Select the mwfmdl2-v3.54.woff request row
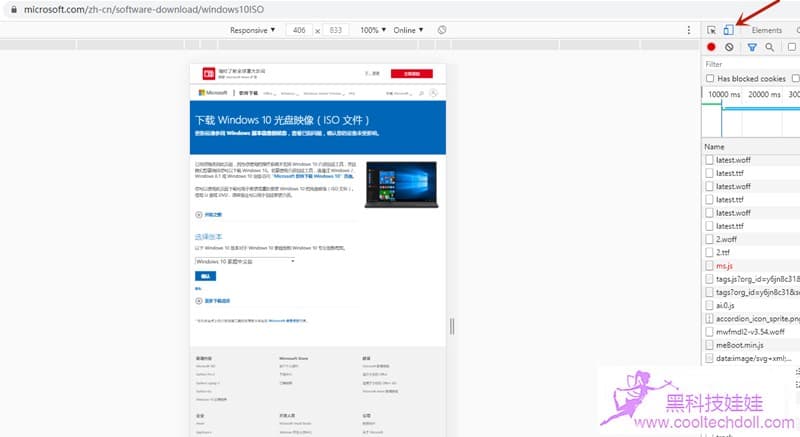This screenshot has width=800, height=437. point(751,332)
